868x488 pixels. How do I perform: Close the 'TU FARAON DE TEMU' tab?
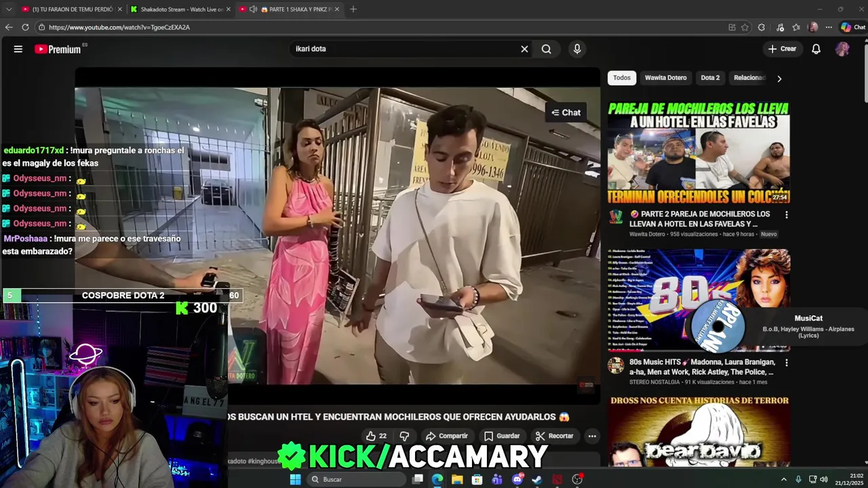(x=119, y=9)
